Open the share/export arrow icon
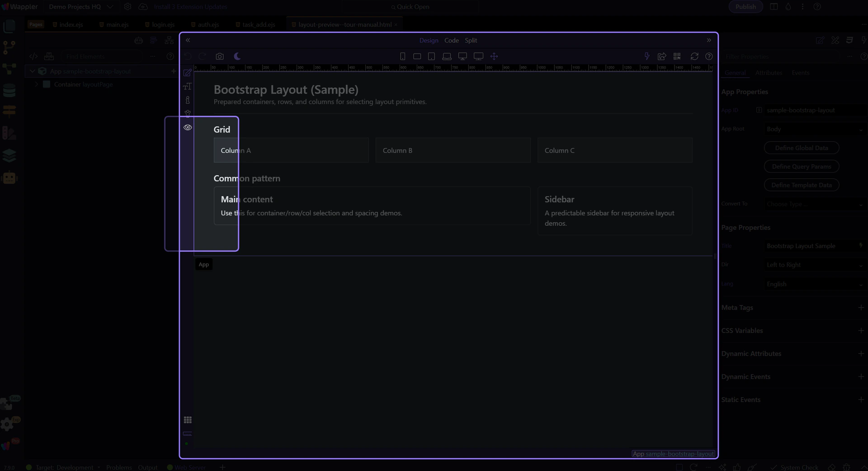868x471 pixels. point(662,56)
